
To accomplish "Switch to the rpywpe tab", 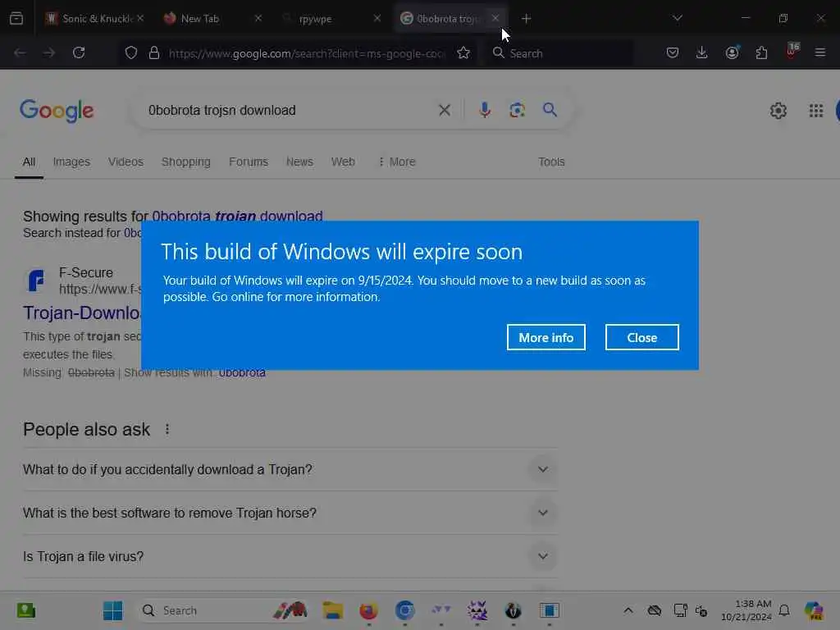I will click(331, 19).
